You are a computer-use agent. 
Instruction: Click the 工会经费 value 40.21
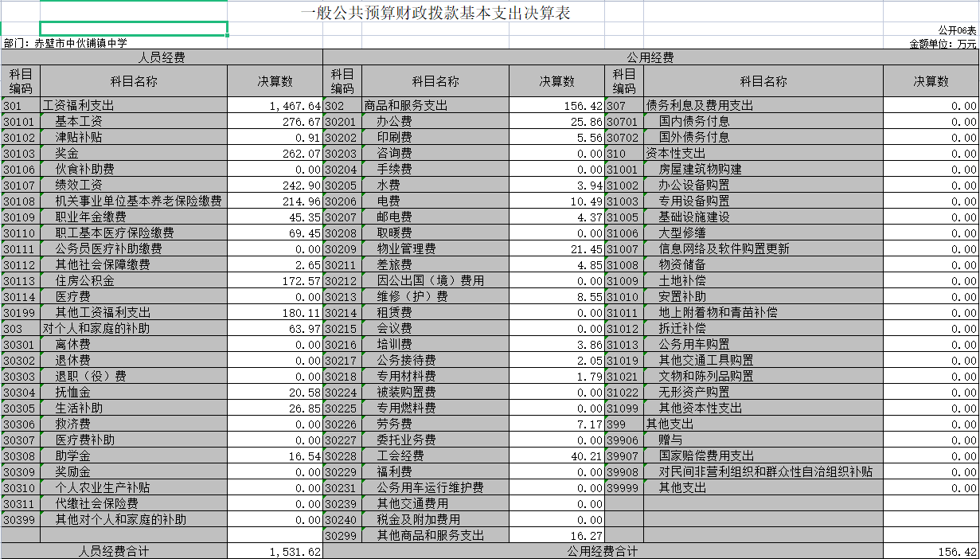pyautogui.click(x=557, y=455)
